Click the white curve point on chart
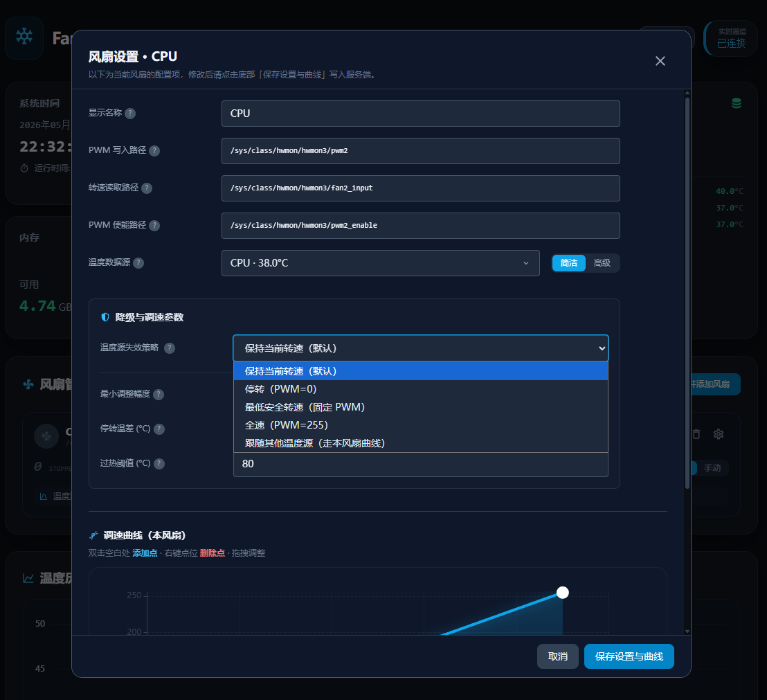767x700 pixels. [563, 593]
